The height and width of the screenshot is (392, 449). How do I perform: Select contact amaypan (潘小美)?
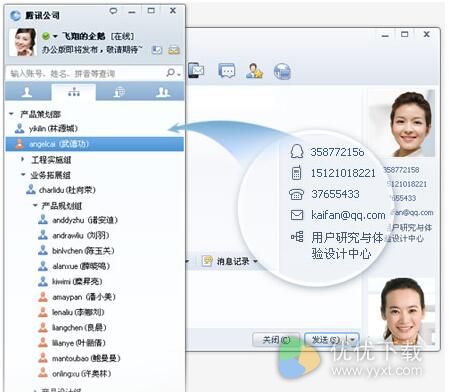[84, 297]
